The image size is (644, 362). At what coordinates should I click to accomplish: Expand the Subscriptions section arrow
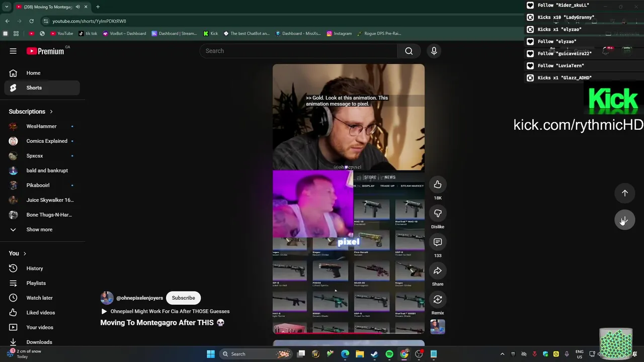(x=51, y=112)
